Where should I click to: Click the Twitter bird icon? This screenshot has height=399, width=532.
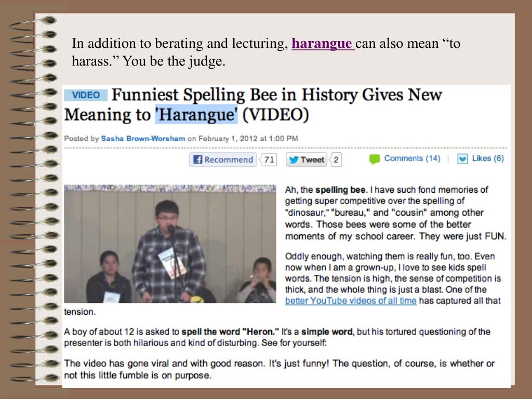coord(294,159)
